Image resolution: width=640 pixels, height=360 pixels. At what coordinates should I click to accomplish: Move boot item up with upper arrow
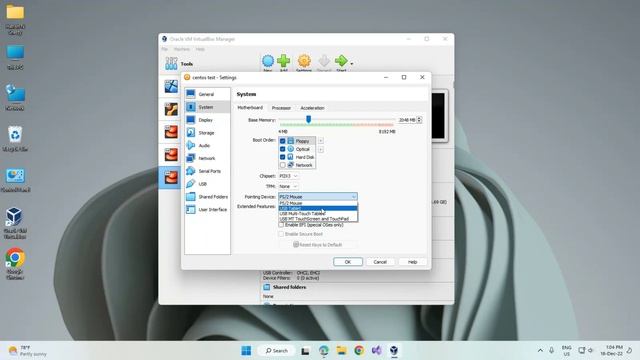pyautogui.click(x=321, y=140)
